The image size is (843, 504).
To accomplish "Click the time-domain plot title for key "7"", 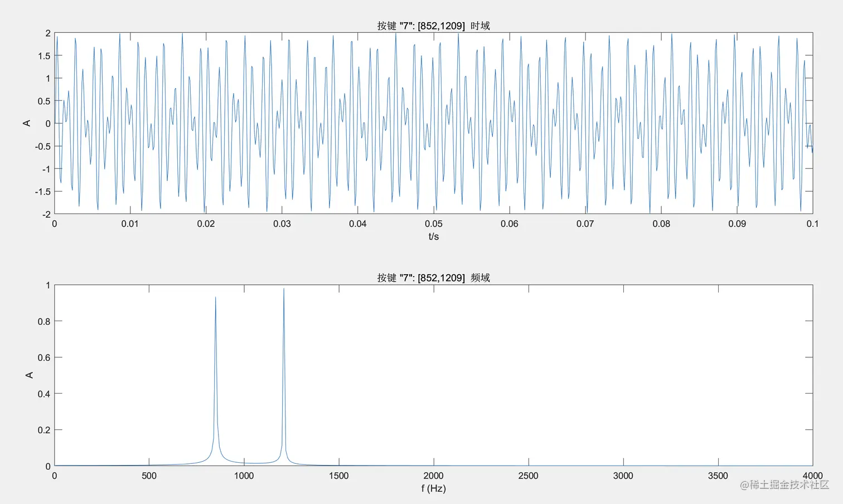I will coord(433,26).
